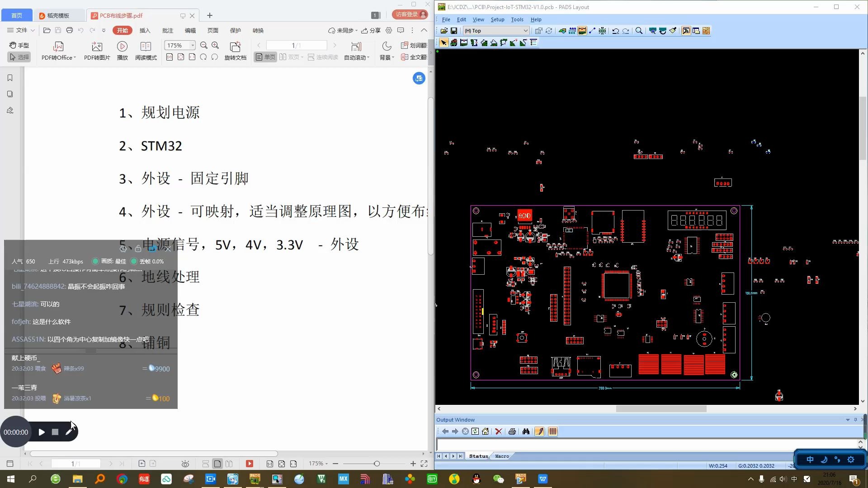
Task: Expand the 双页 view options dropdown
Action: (x=302, y=57)
